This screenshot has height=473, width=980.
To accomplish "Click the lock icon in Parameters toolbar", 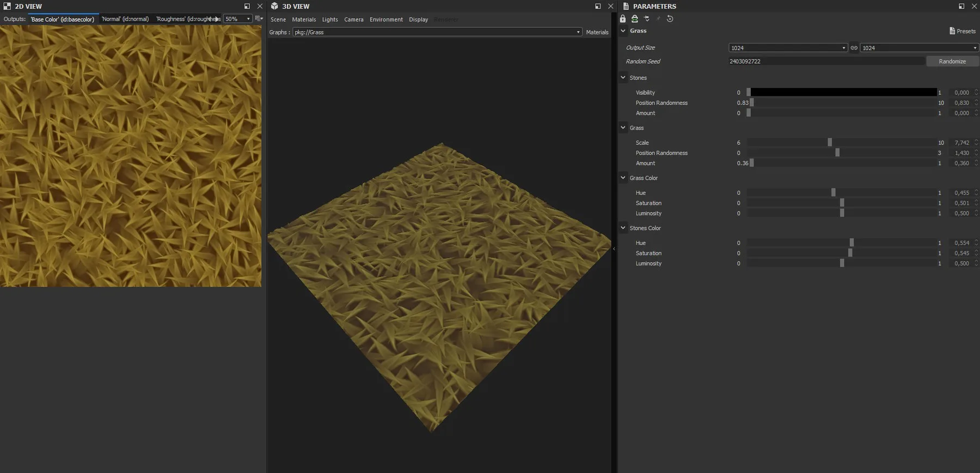I will [x=623, y=19].
